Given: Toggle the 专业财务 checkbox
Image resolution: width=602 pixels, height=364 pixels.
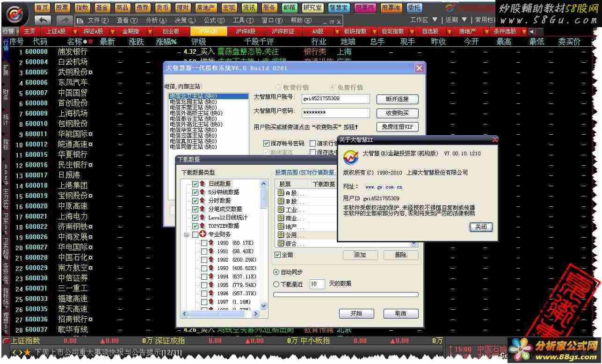Looking at the screenshot, I should 195,234.
